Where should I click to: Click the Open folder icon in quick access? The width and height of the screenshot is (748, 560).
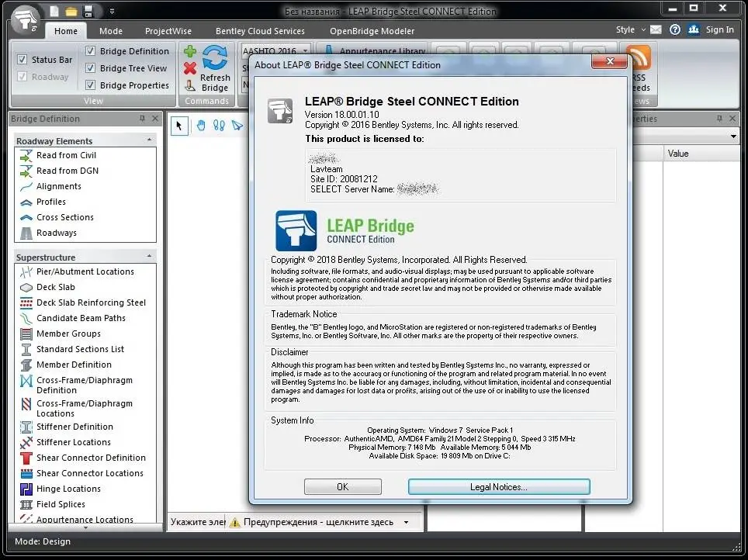(x=71, y=11)
